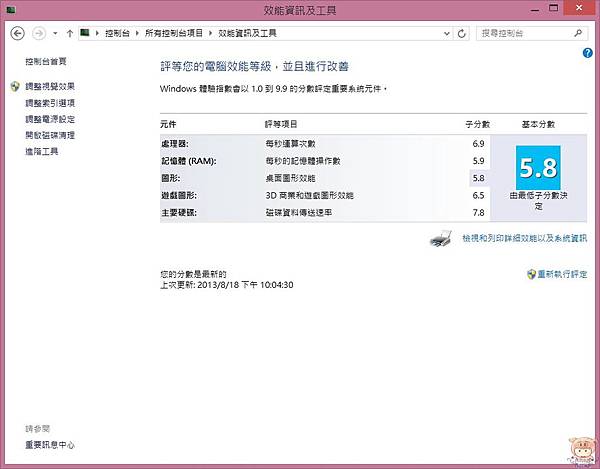Click the highlighted 5.8 graphics subscore
Screen dimensions: 600x469
[478, 178]
